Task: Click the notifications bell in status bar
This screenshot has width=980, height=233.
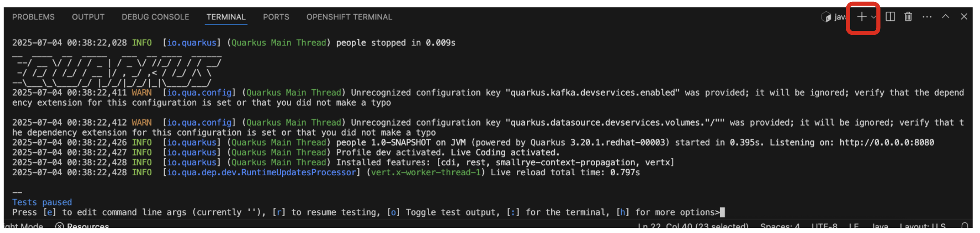Action: 965,226
